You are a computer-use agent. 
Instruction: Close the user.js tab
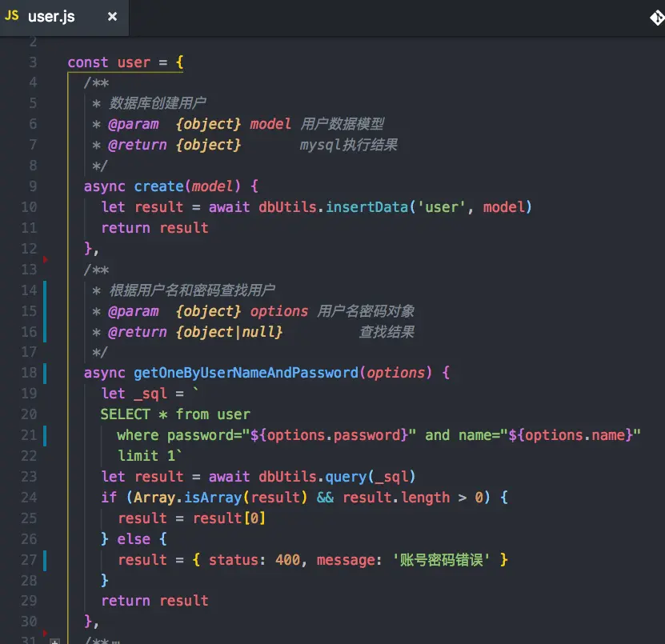pyautogui.click(x=112, y=17)
